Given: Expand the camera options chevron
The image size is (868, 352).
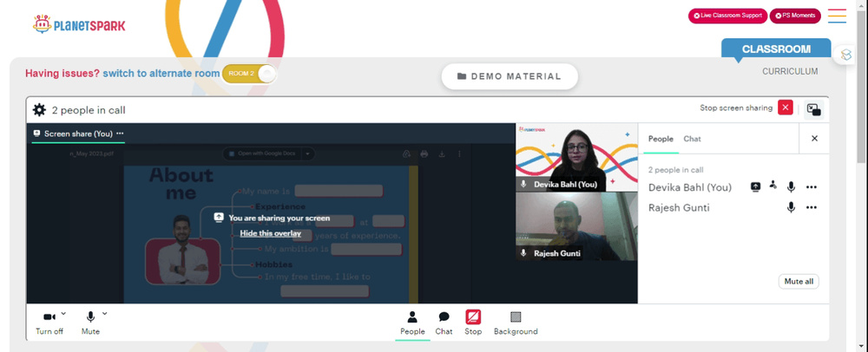Looking at the screenshot, I should coord(63,313).
